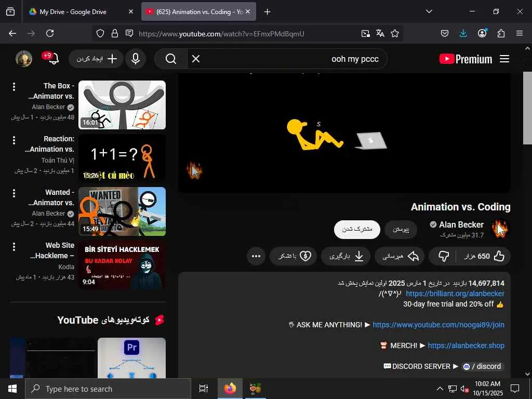Click the video player area
Screen dimensions: 532x399
pos(344,132)
